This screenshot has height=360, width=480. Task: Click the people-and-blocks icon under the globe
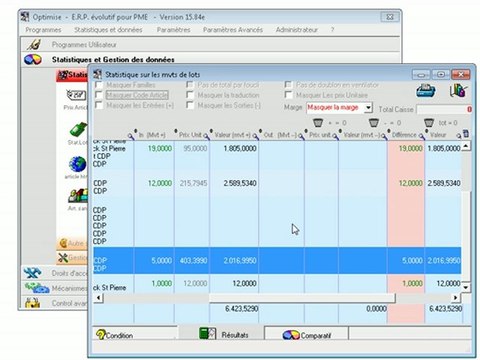(x=78, y=196)
